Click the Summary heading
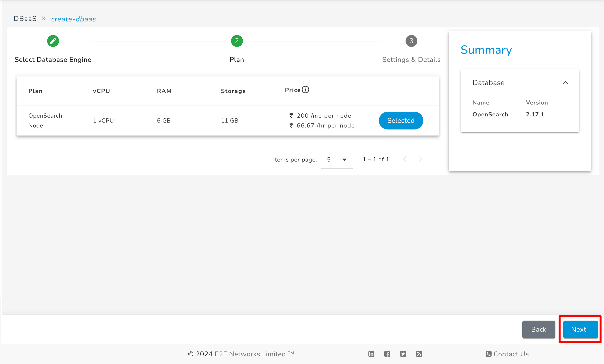This screenshot has width=604, height=364. [486, 50]
